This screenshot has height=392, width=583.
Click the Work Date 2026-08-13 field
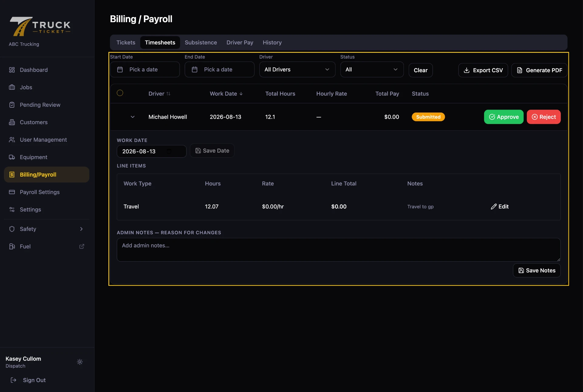pyautogui.click(x=152, y=151)
